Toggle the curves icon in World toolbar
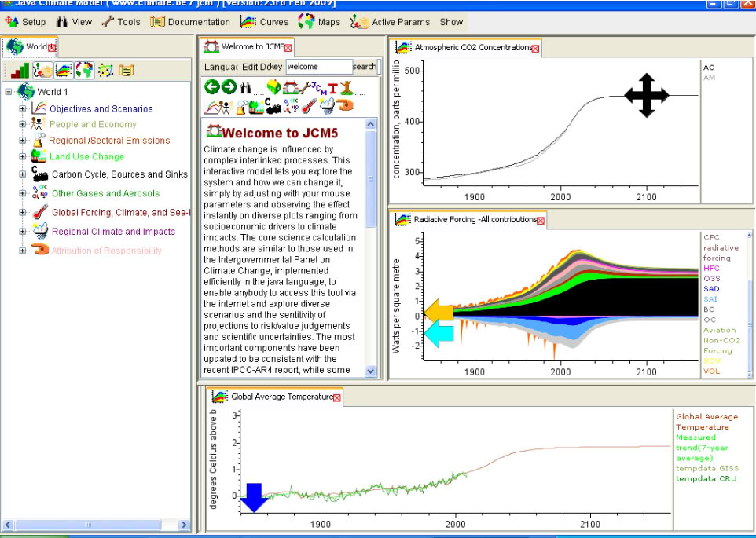Screen dimensions: 756x538 click(63, 71)
